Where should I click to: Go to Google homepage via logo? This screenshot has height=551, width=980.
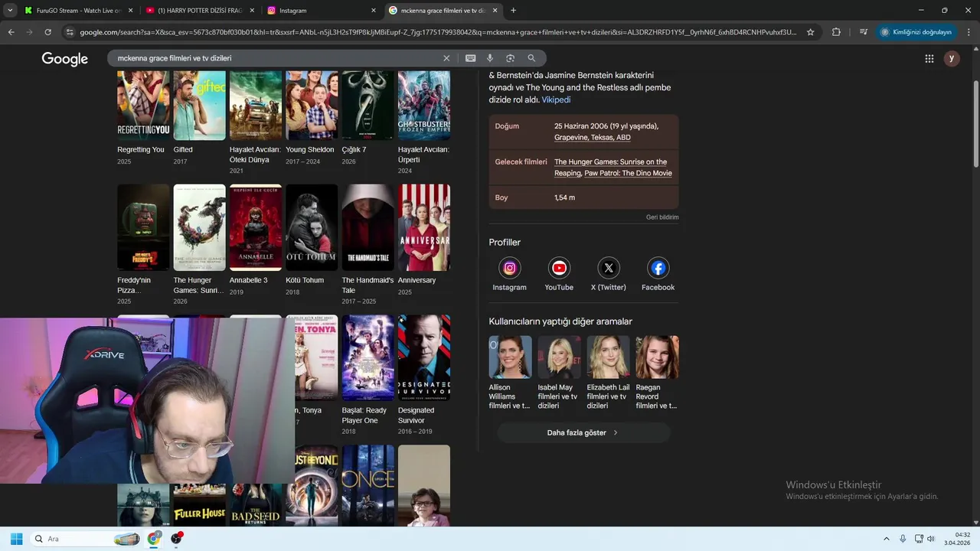pyautogui.click(x=65, y=59)
